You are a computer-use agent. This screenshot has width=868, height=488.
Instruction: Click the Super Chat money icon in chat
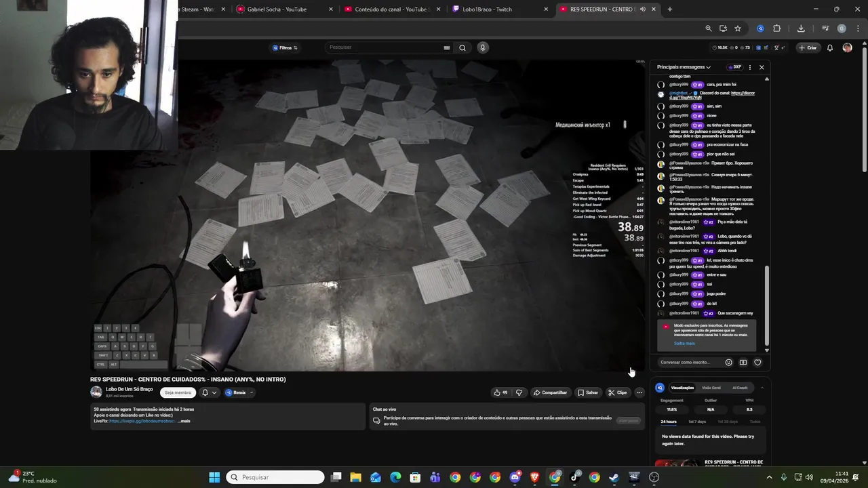743,363
